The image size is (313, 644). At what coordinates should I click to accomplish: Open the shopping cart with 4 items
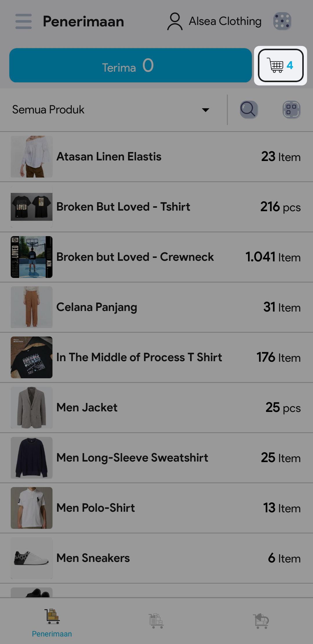(x=281, y=66)
